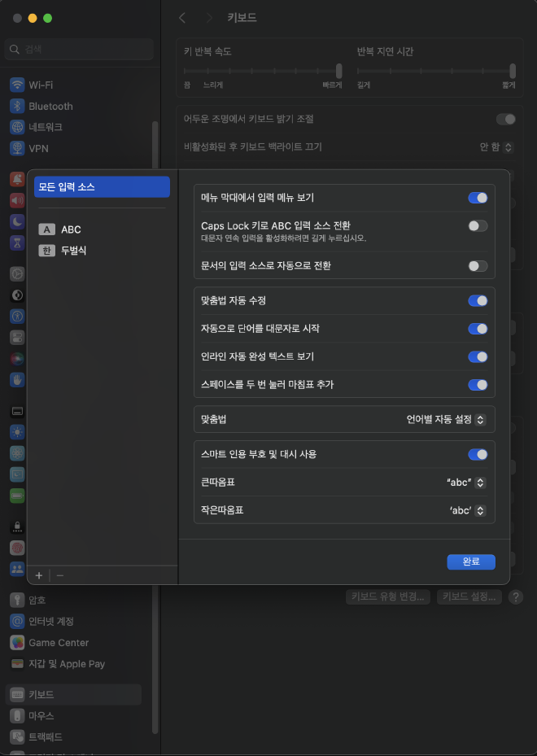Viewport: 537px width, 756px height.
Task: Select the 네트워크 globe icon
Action: pyautogui.click(x=17, y=127)
